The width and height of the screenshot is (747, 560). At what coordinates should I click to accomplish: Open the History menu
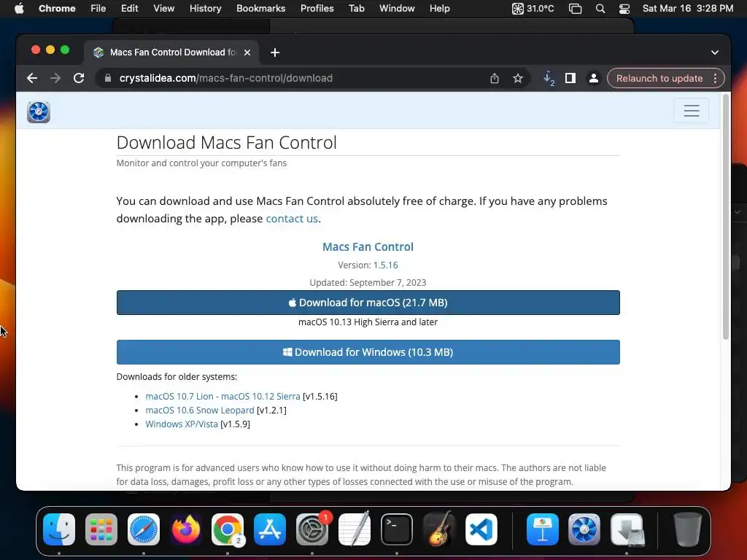(205, 8)
